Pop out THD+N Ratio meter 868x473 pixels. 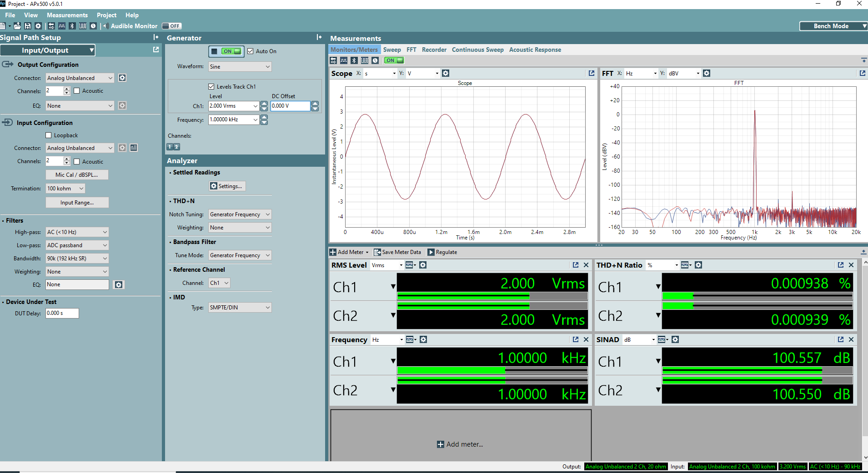[841, 265]
